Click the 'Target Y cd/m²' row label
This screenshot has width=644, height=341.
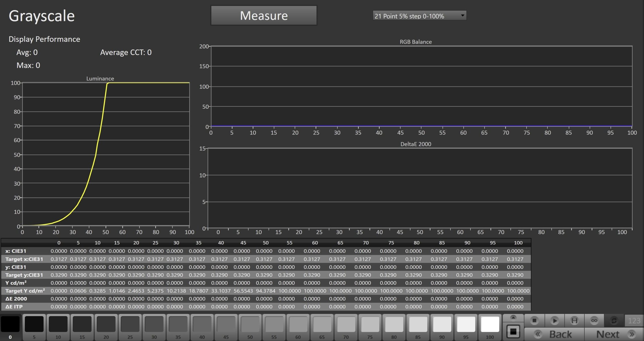point(25,291)
